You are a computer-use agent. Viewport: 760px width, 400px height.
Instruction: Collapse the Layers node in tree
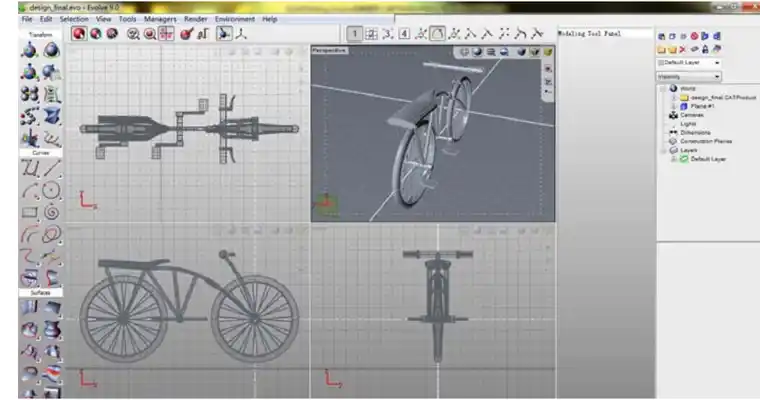663,150
